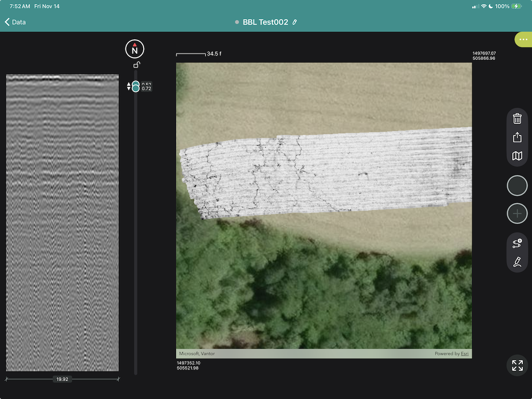Click the depth up/down stepper arrows
This screenshot has width=532, height=399.
[129, 86]
